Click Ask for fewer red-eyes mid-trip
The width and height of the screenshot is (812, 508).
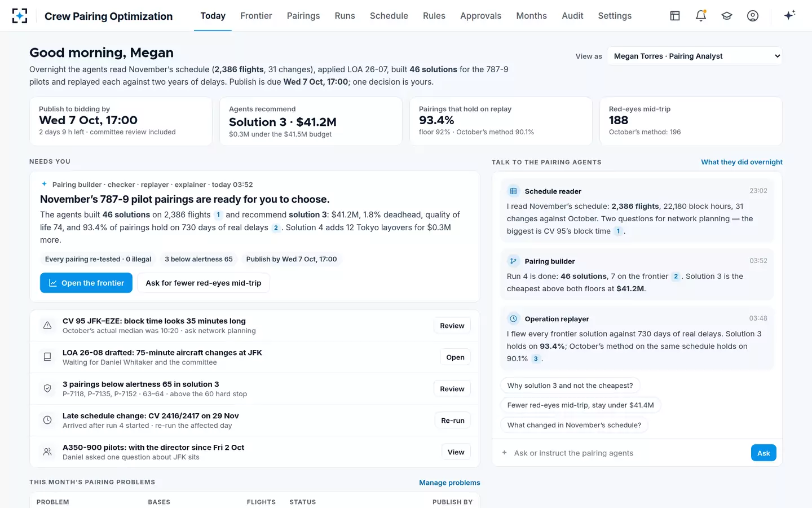pos(204,283)
